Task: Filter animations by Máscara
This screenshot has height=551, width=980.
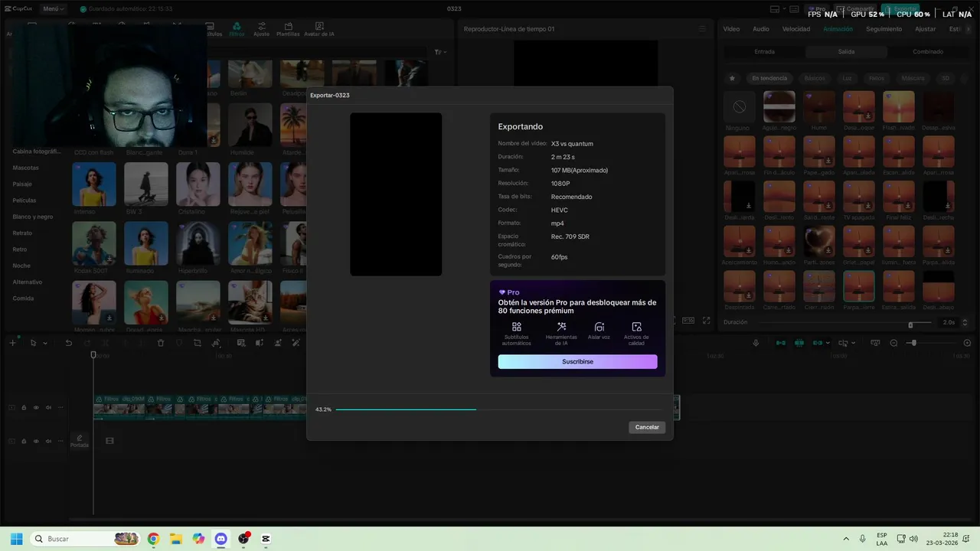Action: (913, 78)
